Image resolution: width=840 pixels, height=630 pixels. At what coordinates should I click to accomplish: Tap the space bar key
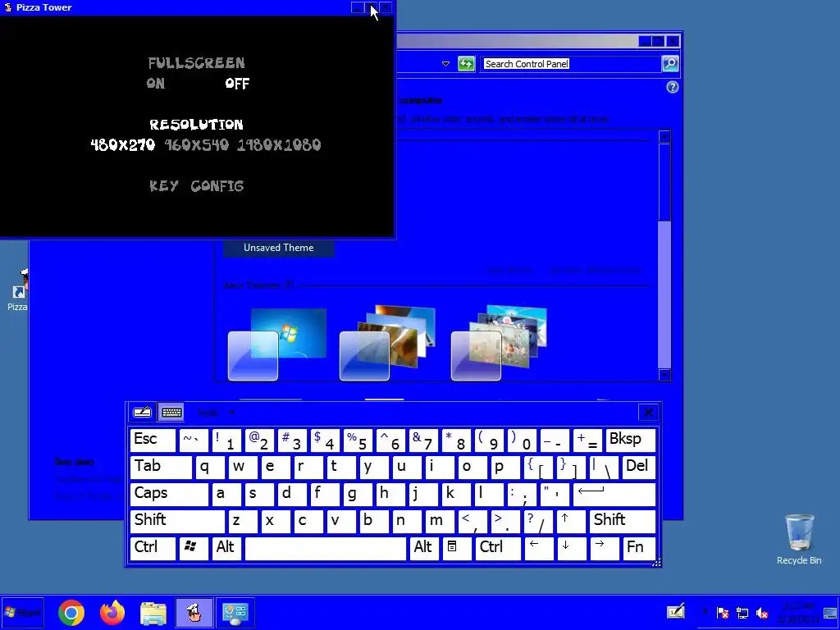pyautogui.click(x=325, y=548)
